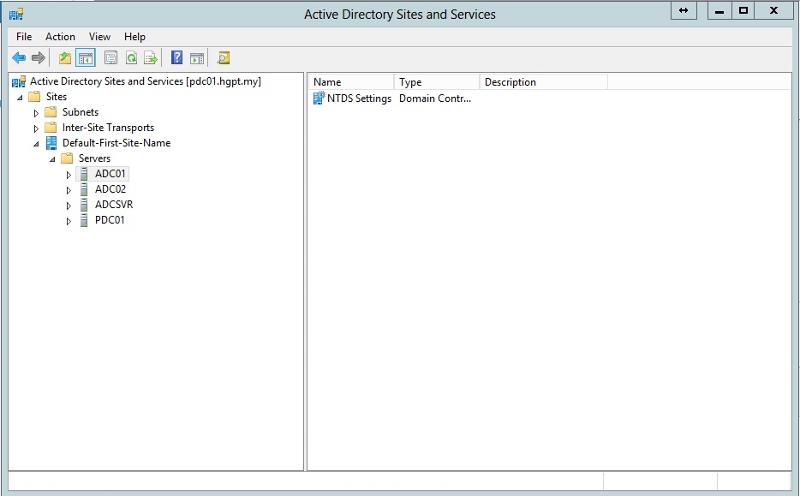Open Properties toolbar icon
Image resolution: width=800 pixels, height=496 pixels.
(111, 58)
